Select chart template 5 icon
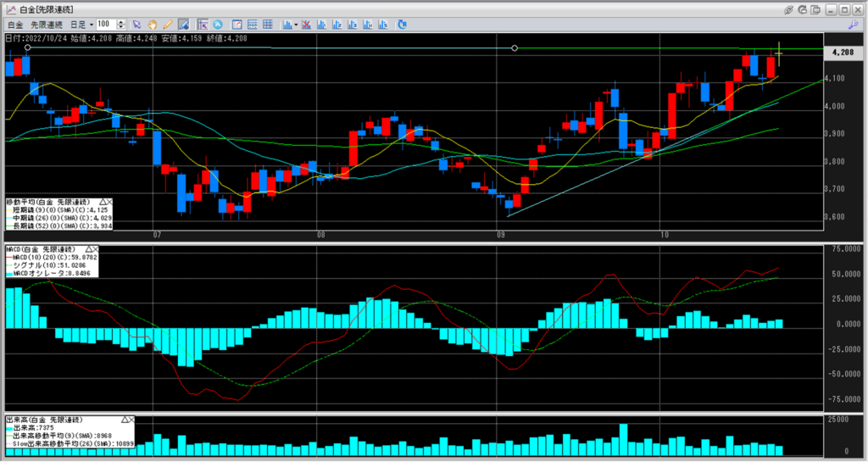Screen dimensions: 868x462 click(383, 25)
